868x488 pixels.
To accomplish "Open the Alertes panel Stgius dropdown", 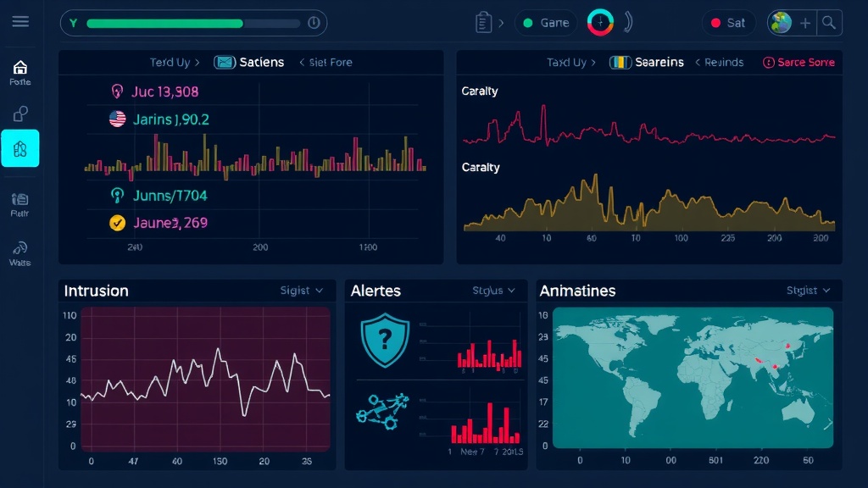I will click(x=493, y=291).
